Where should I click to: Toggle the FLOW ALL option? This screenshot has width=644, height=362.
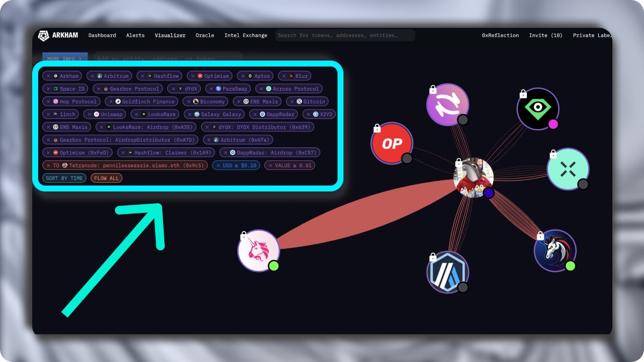coord(107,178)
